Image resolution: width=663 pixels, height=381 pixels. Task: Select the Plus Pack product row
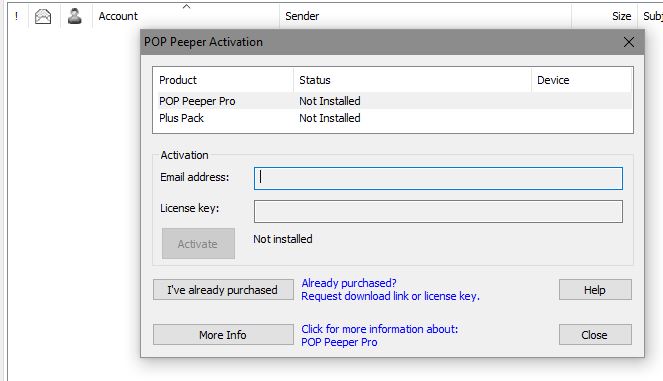coord(395,118)
